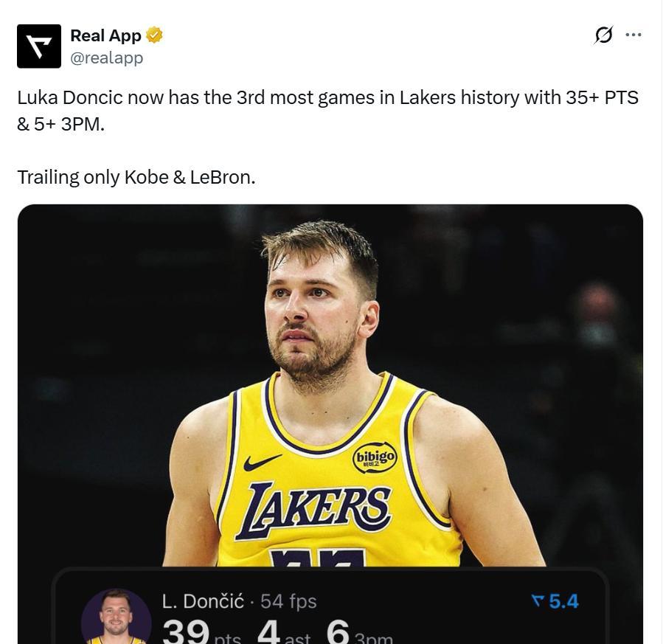Click the gold verified badge
This screenshot has height=644, width=663.
coord(154,35)
